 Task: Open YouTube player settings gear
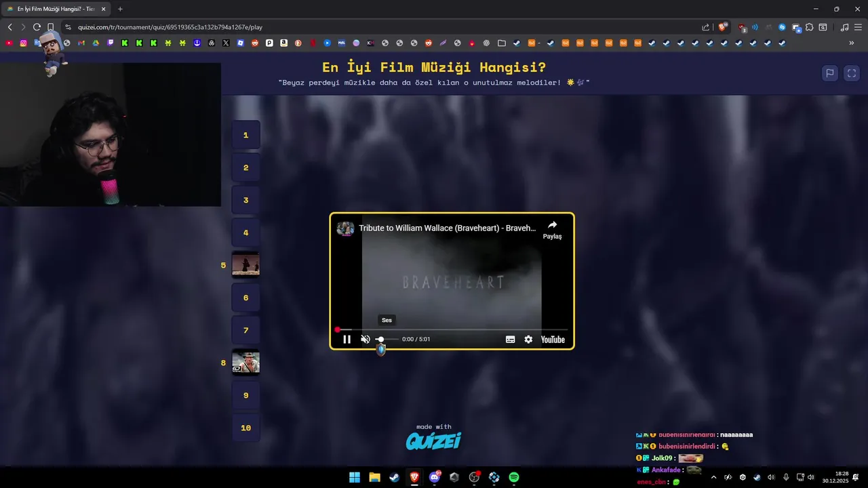click(x=528, y=340)
